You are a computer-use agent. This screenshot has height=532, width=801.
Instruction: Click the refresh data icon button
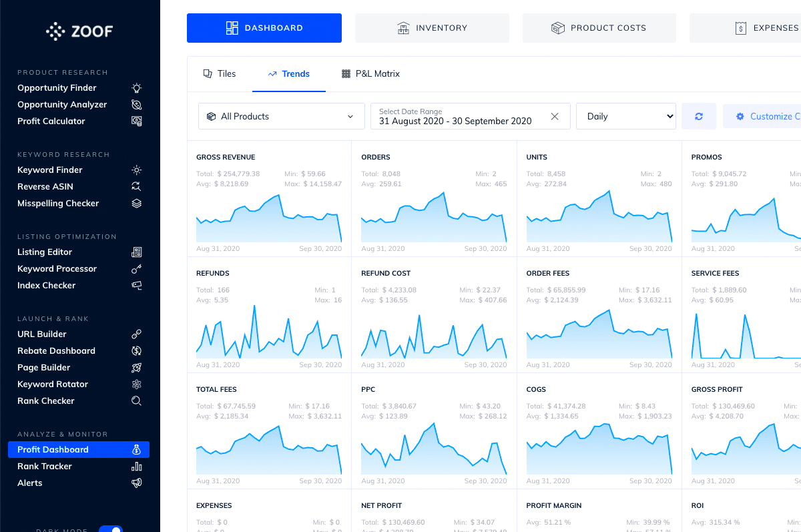698,116
